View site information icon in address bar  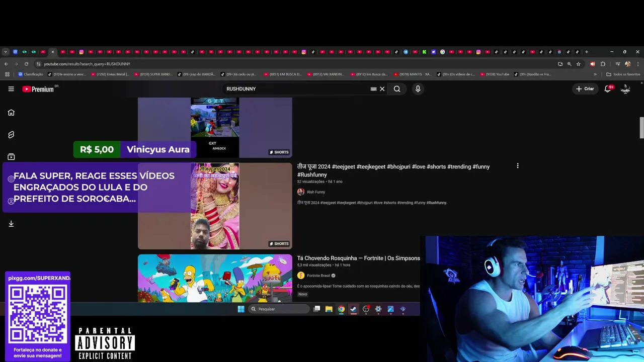tap(38, 64)
